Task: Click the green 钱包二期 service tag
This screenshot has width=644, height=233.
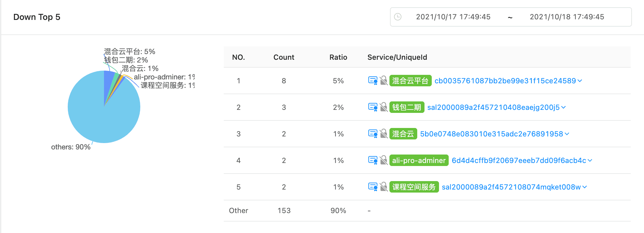Action: pyautogui.click(x=407, y=107)
